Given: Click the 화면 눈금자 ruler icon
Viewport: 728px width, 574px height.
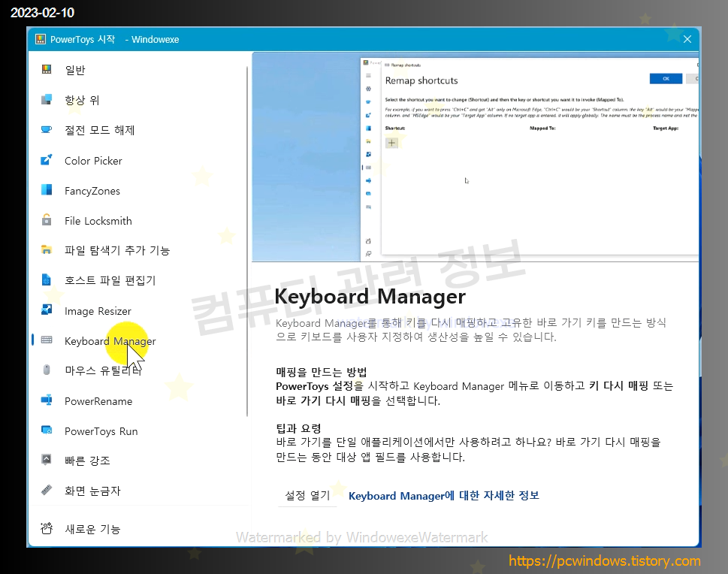Looking at the screenshot, I should point(47,490).
